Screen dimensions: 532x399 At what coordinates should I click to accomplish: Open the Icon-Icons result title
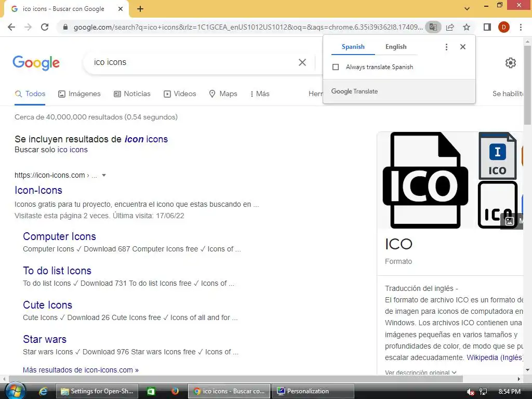(x=38, y=190)
